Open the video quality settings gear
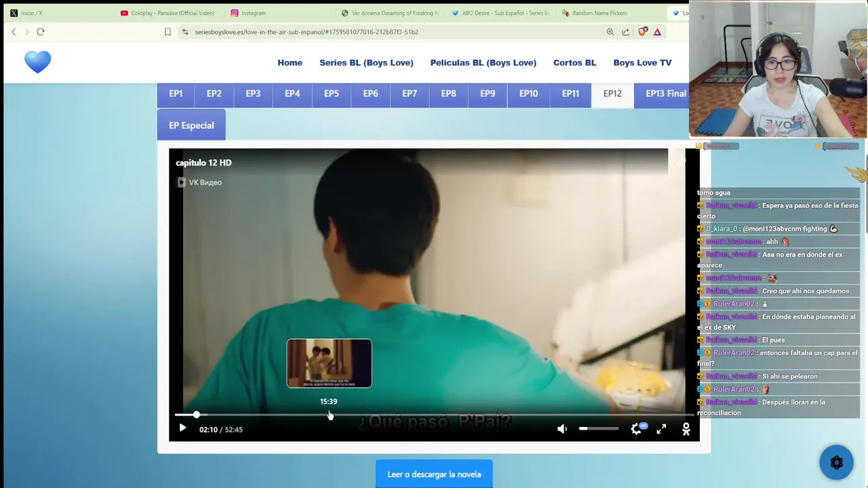The height and width of the screenshot is (488, 868). 636,429
